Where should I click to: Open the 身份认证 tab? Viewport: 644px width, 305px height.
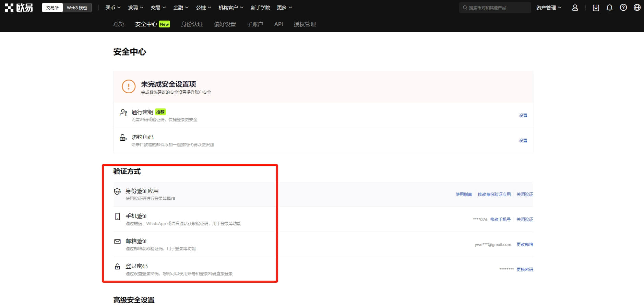tap(192, 24)
